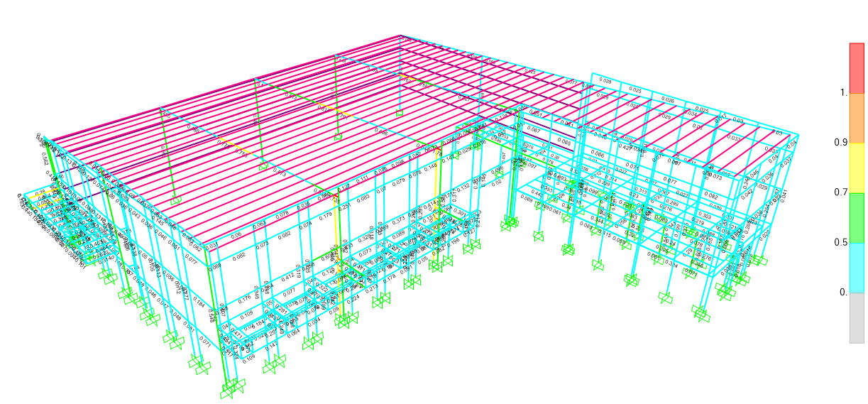Select the beam labeled 0.179

[326, 215]
